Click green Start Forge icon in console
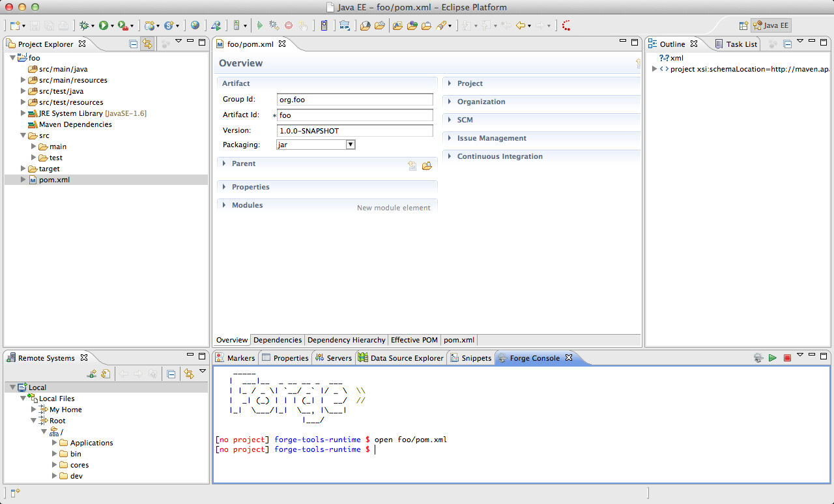Viewport: 834px width, 504px height. tap(773, 357)
